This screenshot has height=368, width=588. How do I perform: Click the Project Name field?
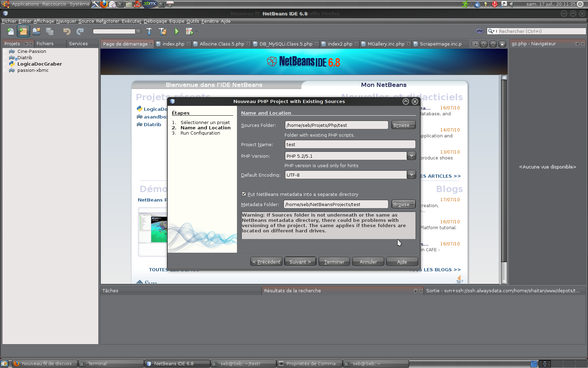coord(350,144)
